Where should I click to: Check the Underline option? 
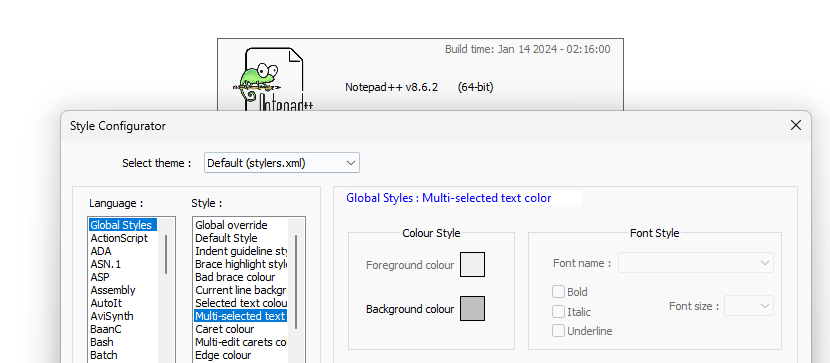click(x=558, y=331)
